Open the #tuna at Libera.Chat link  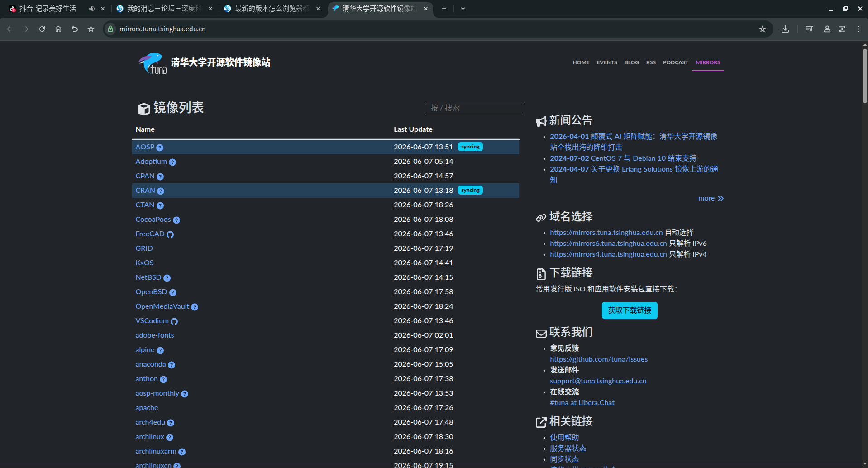point(582,403)
